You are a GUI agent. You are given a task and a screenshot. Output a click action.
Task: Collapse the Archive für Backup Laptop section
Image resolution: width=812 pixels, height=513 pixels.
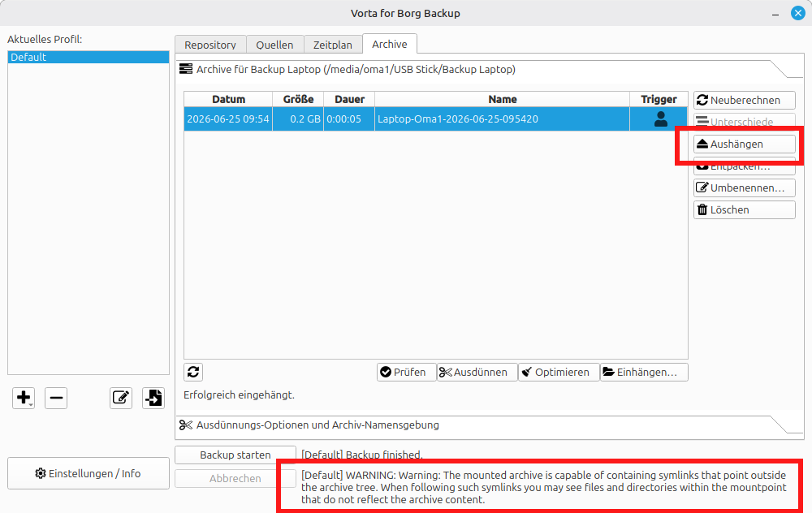(x=490, y=69)
